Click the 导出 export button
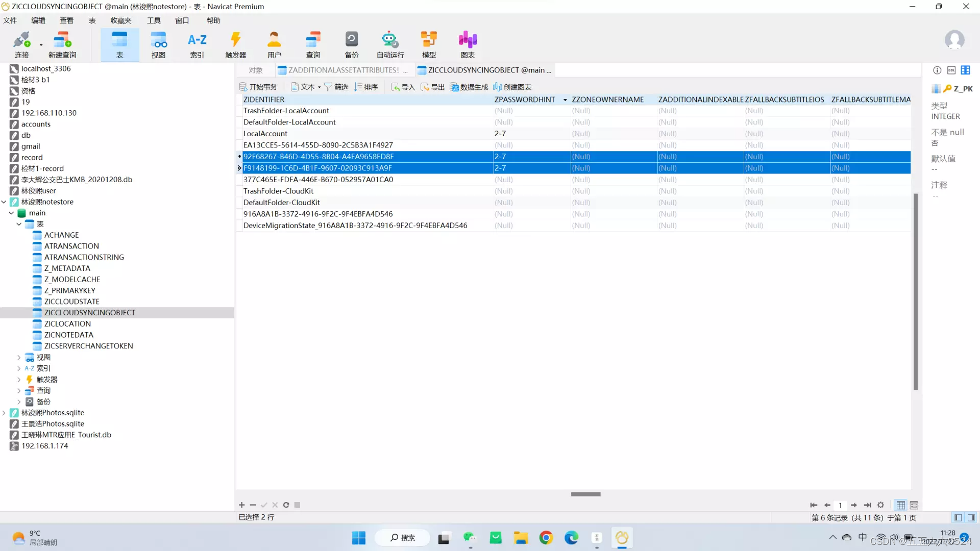 tap(432, 87)
